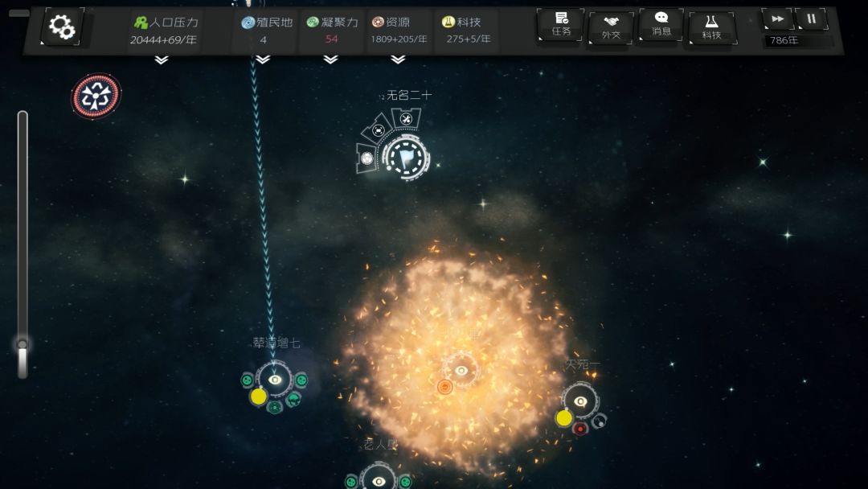The image size is (868, 489).
Task: Click the top of the vertical zoom slider track
Action: tap(23, 115)
